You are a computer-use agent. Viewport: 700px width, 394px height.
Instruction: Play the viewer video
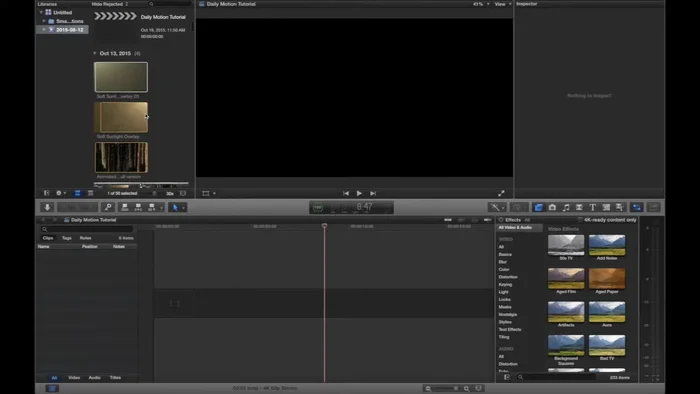tap(359, 193)
